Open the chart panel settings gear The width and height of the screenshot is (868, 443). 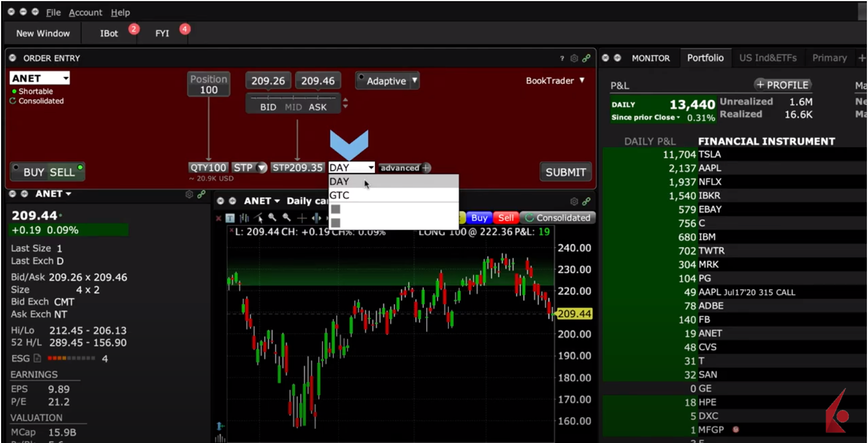tap(574, 201)
